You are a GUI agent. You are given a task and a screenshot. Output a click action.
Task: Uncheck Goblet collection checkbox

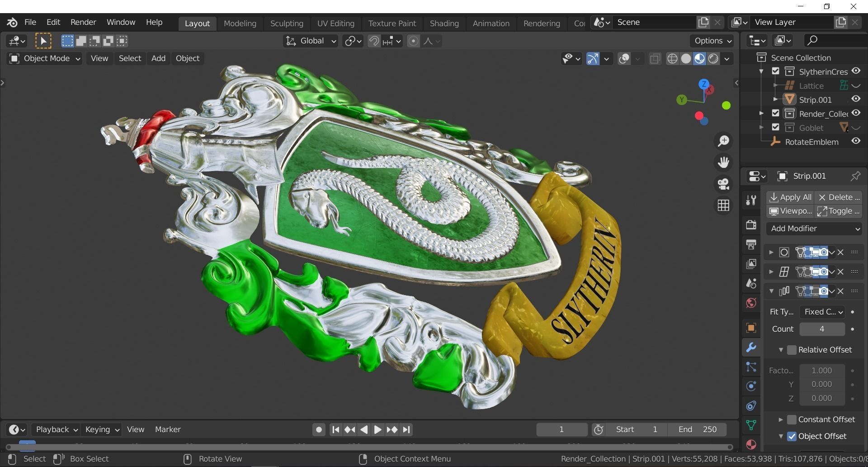coord(776,127)
